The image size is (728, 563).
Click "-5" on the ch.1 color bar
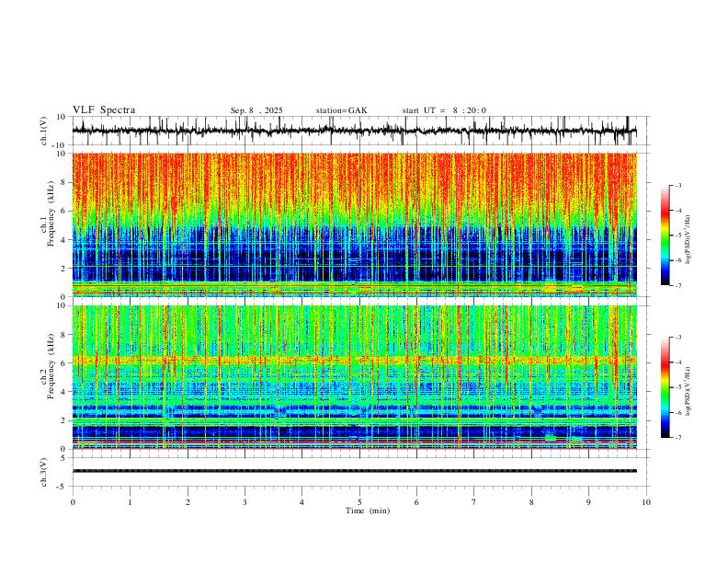(x=678, y=236)
